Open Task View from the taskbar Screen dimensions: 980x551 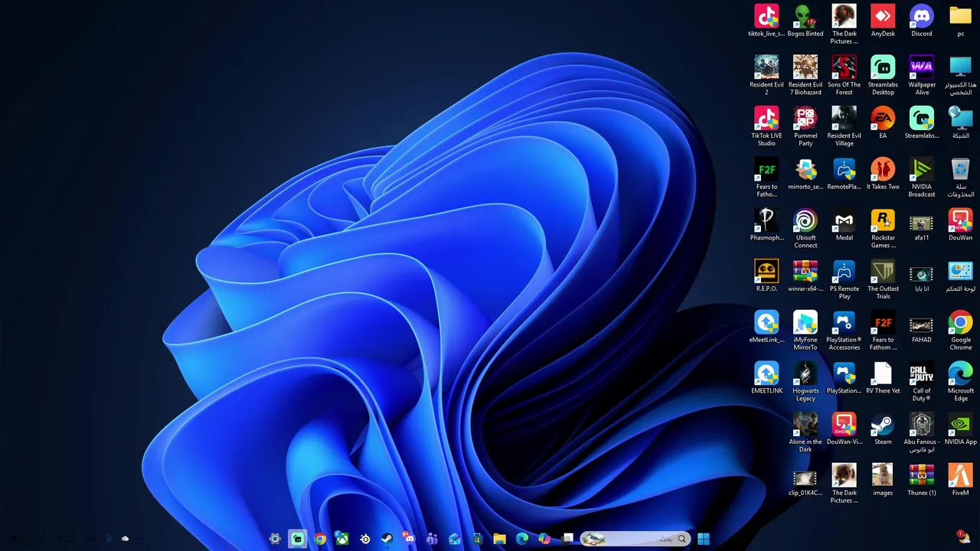(567, 539)
